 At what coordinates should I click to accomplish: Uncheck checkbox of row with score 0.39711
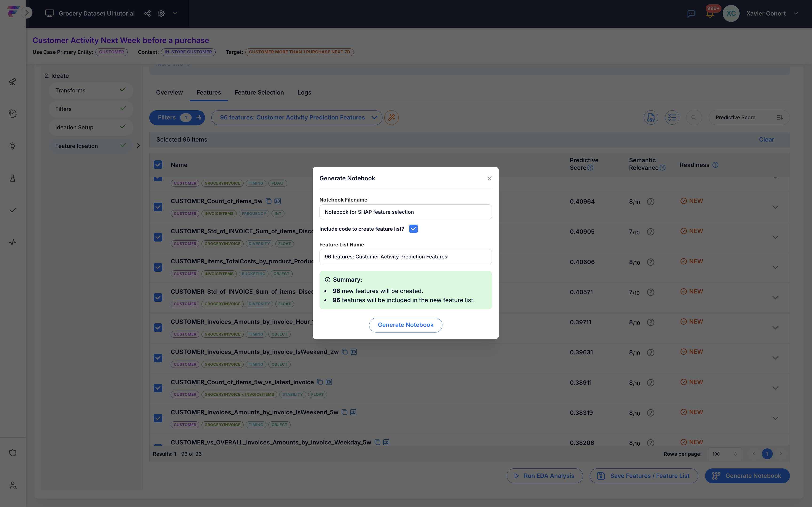coord(158,328)
